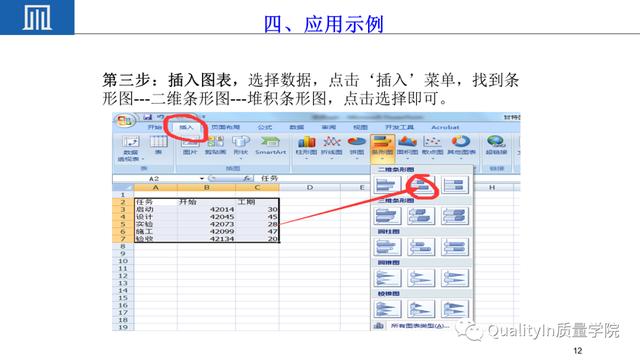
Task: Select cell with value 42014
Action: [207, 209]
